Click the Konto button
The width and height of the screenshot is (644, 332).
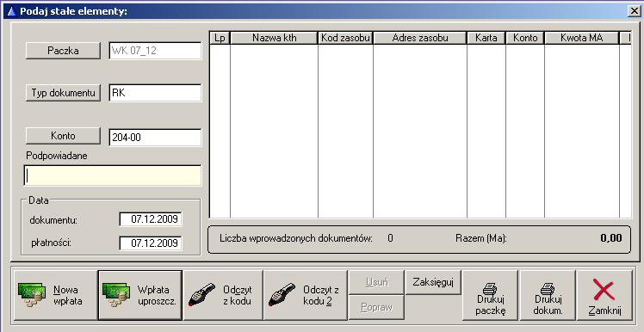click(x=63, y=136)
